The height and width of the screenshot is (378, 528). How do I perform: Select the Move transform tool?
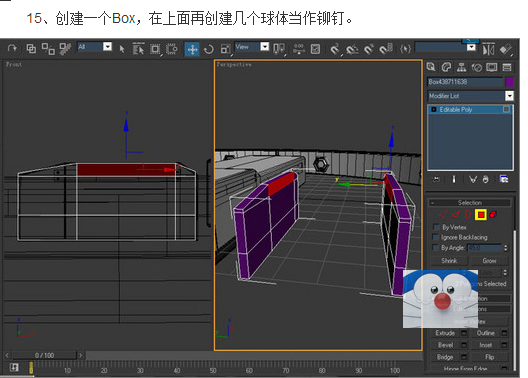click(x=192, y=49)
